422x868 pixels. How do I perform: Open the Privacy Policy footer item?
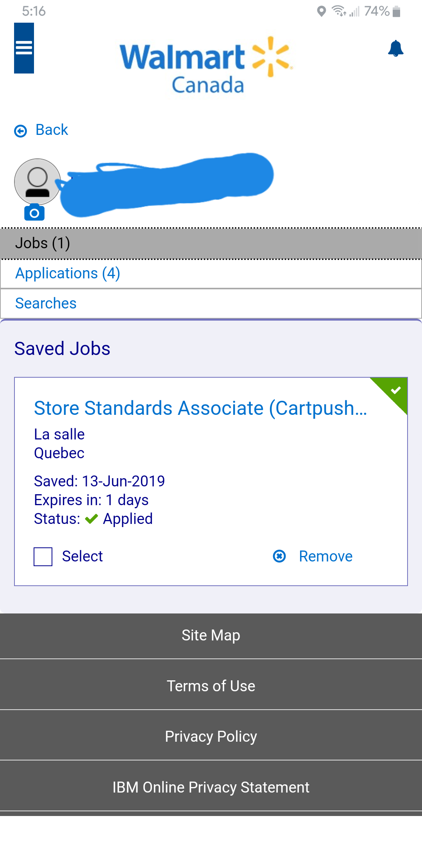[211, 736]
